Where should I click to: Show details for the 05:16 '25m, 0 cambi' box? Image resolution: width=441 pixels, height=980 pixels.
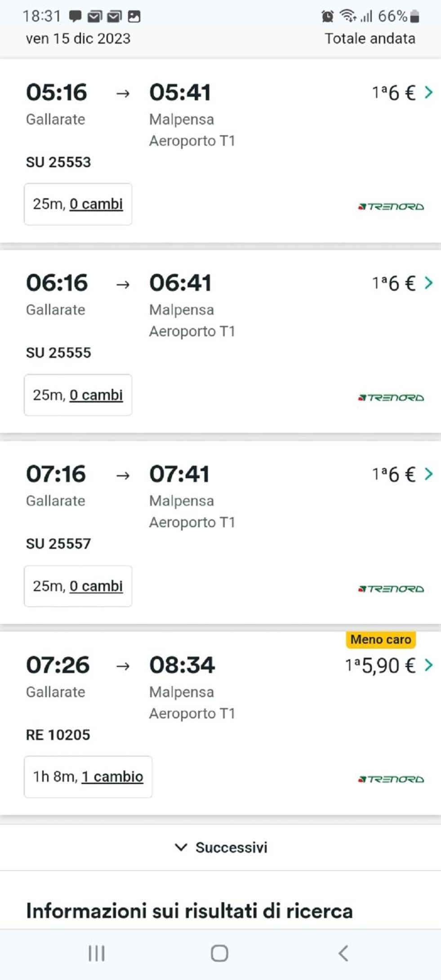(x=78, y=204)
